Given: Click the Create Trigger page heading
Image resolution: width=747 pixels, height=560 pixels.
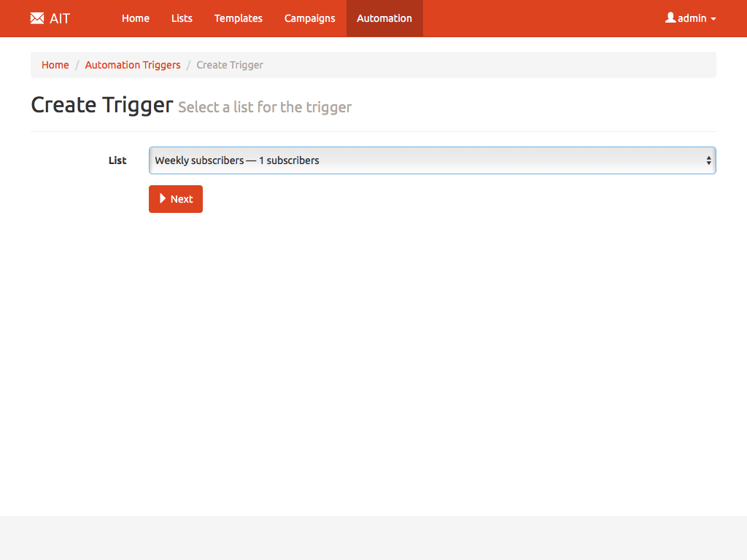Looking at the screenshot, I should pyautogui.click(x=102, y=105).
